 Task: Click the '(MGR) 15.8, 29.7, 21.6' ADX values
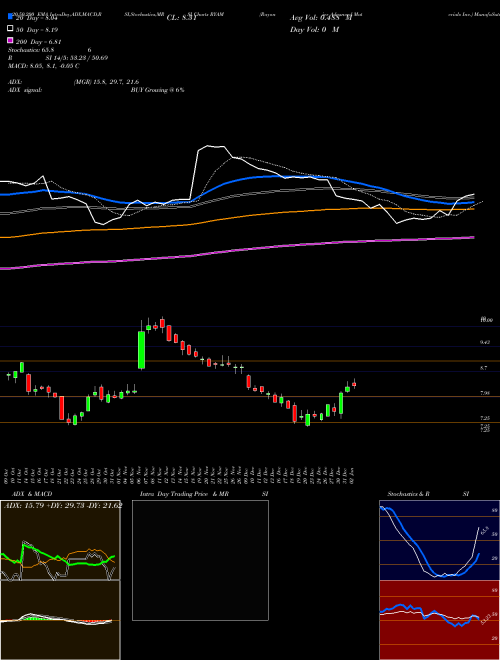pyautogui.click(x=106, y=82)
